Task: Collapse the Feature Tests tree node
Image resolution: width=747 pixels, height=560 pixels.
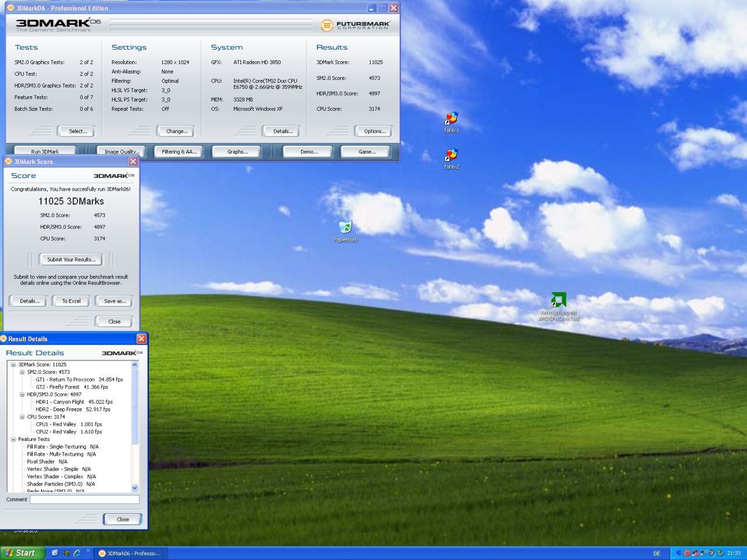Action: (x=13, y=439)
